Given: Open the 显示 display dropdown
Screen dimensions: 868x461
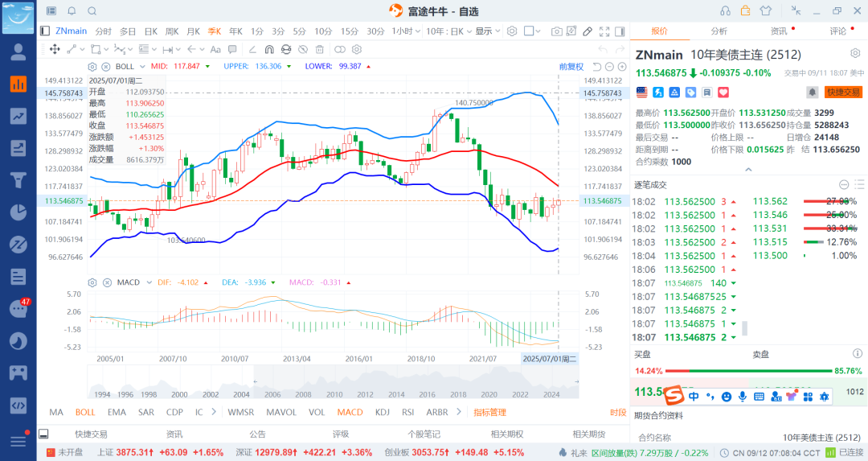Looking at the screenshot, I should (488, 31).
